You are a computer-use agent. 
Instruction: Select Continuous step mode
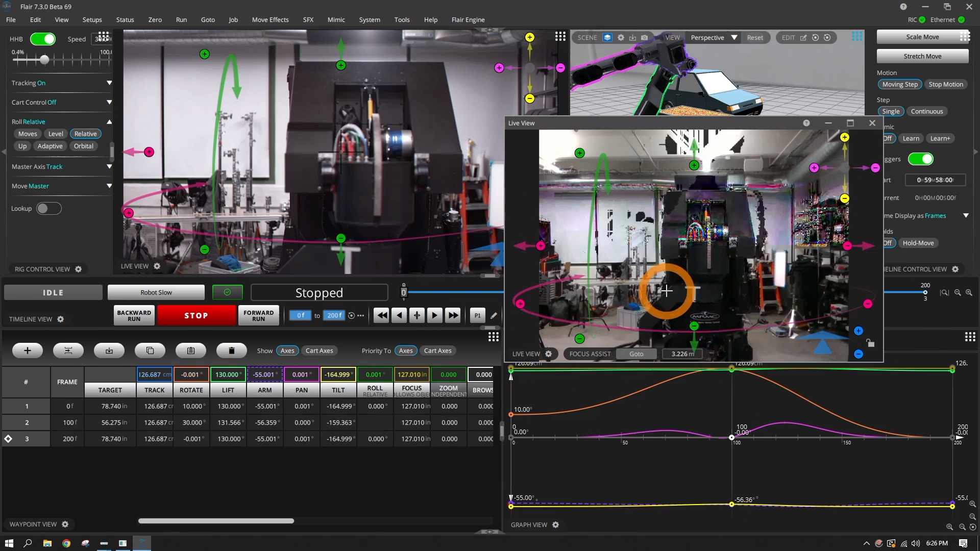click(x=927, y=111)
